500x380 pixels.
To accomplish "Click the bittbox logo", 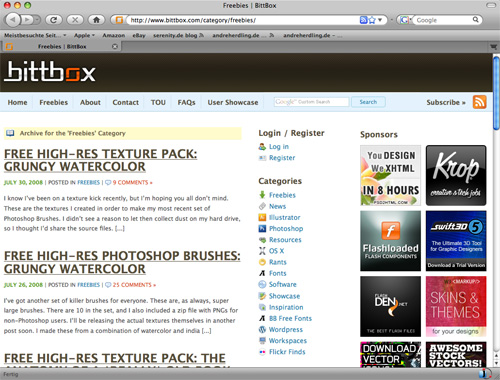I will [x=50, y=71].
